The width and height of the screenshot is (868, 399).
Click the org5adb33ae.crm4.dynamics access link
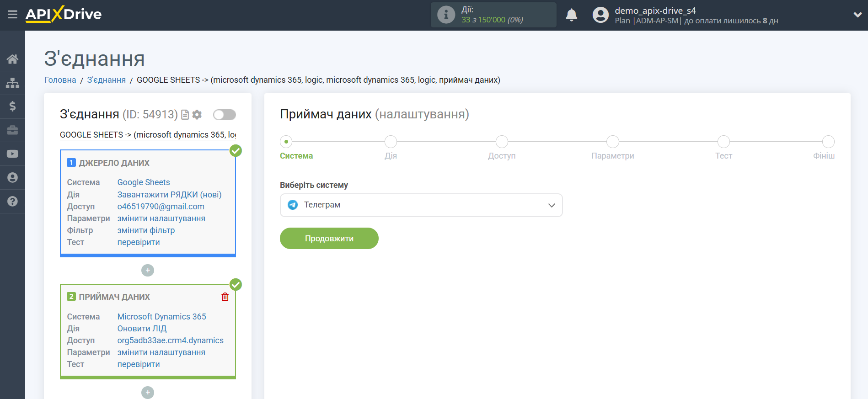(171, 340)
